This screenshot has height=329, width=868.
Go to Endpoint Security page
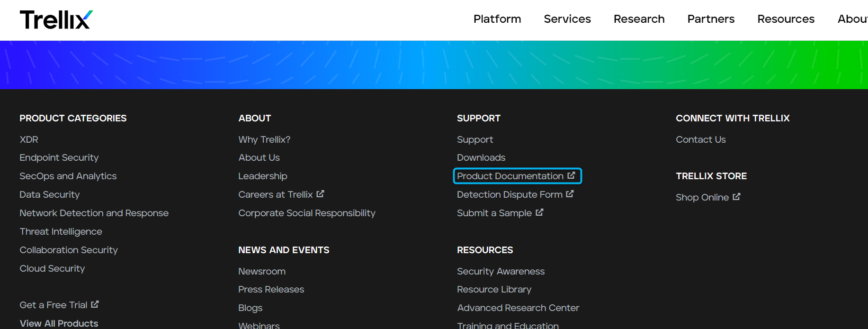point(59,157)
